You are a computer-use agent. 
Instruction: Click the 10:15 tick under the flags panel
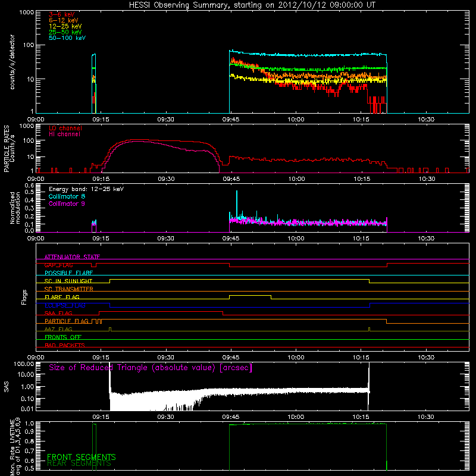(361, 358)
